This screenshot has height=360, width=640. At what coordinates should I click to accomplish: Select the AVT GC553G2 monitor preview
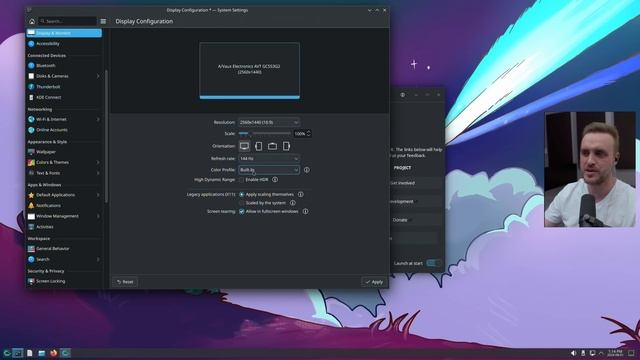point(249,71)
